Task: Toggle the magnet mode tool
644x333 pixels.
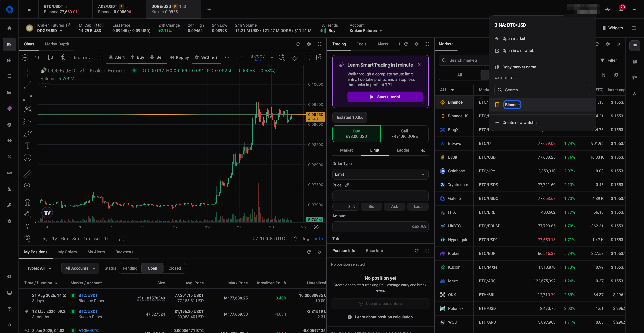Action: 28,202
